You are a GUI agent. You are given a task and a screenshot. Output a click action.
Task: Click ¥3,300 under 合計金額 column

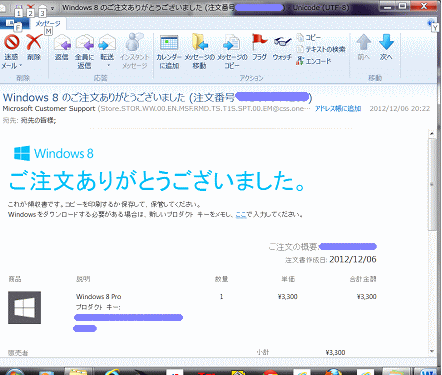click(x=367, y=296)
